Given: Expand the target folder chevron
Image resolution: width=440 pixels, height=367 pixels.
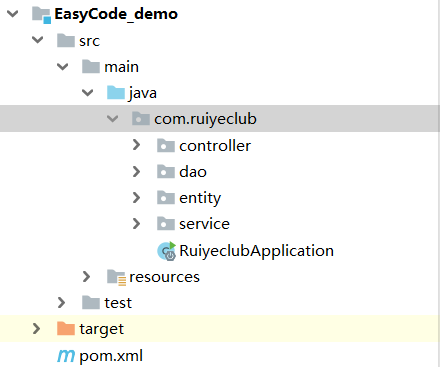Looking at the screenshot, I should [x=36, y=328].
